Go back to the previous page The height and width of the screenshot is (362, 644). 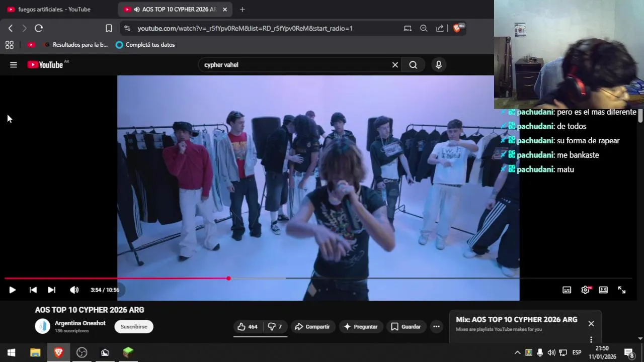click(x=11, y=28)
